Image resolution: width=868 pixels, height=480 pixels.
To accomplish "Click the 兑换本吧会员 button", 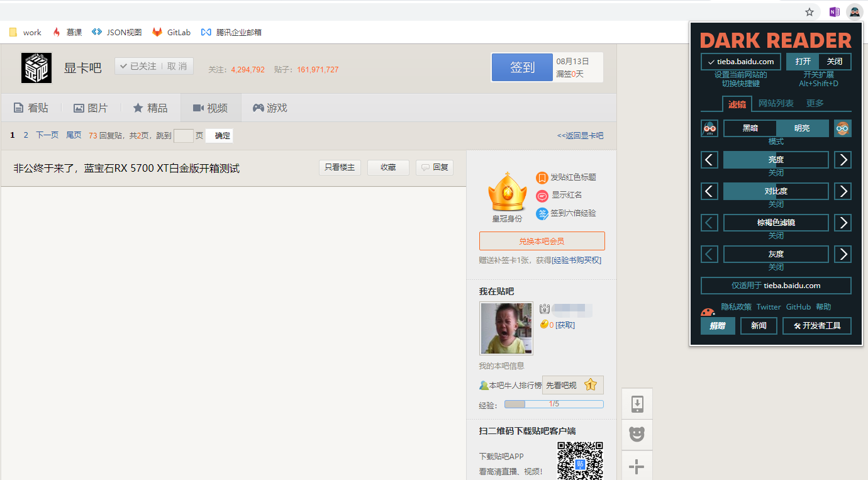I will (542, 241).
